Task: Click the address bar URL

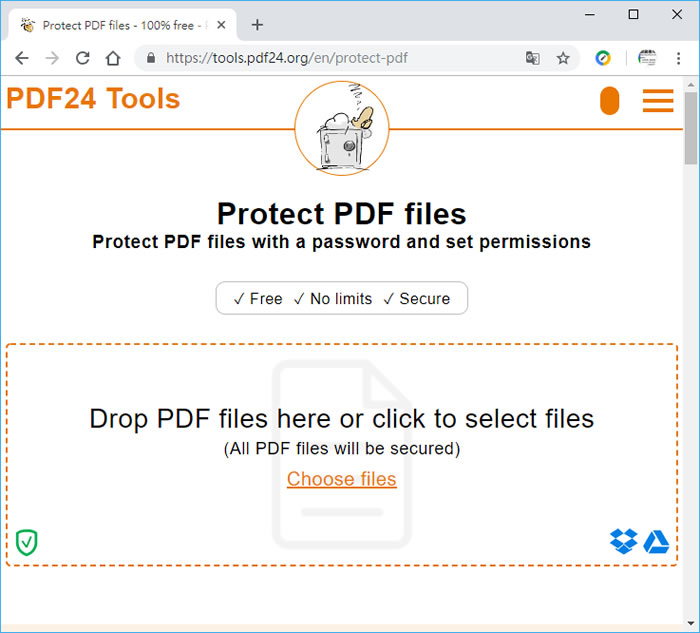Action: tap(287, 58)
